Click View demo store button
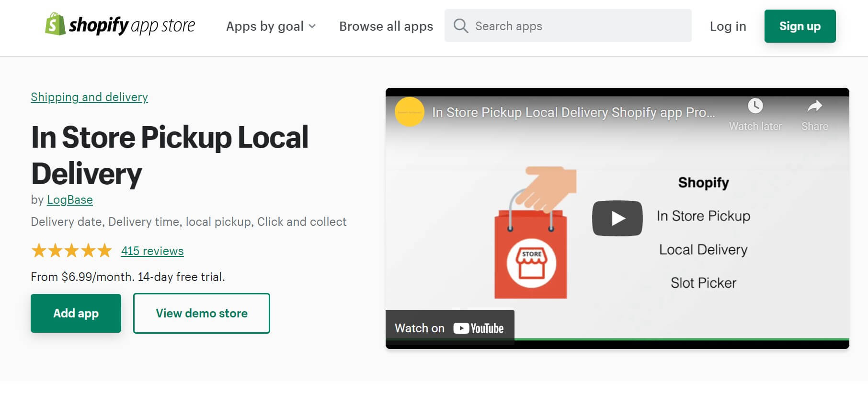This screenshot has height=397, width=868. [202, 313]
